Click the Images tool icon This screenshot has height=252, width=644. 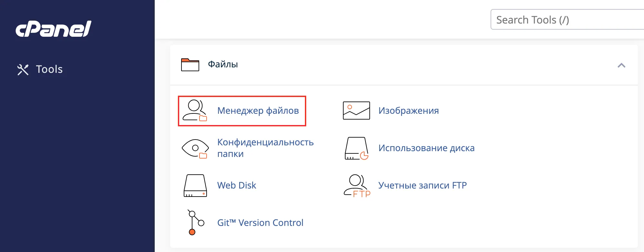[x=356, y=111]
